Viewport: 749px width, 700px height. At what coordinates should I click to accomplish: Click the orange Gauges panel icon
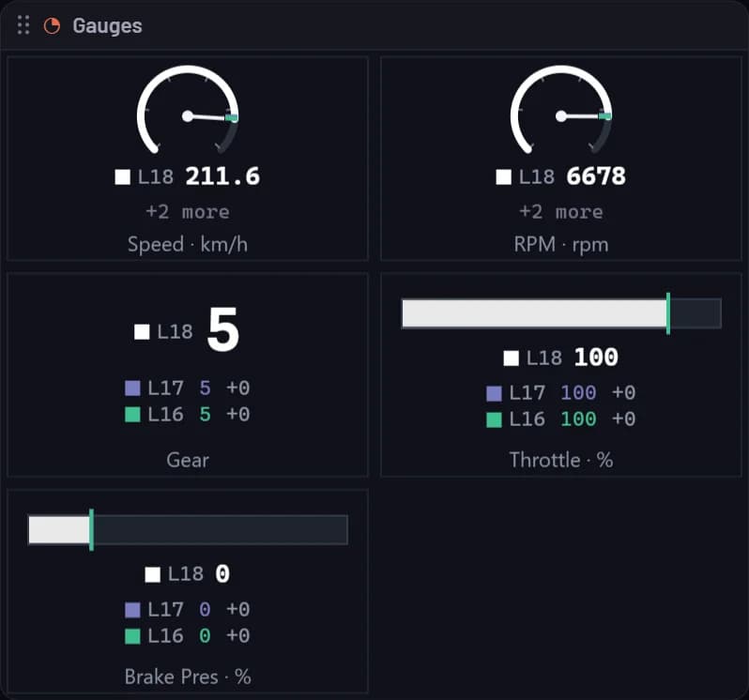coord(52,25)
